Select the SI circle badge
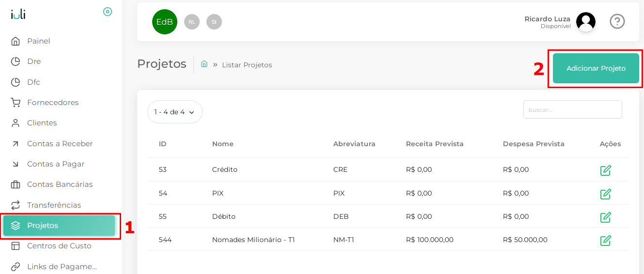644x274 pixels. 214,22
